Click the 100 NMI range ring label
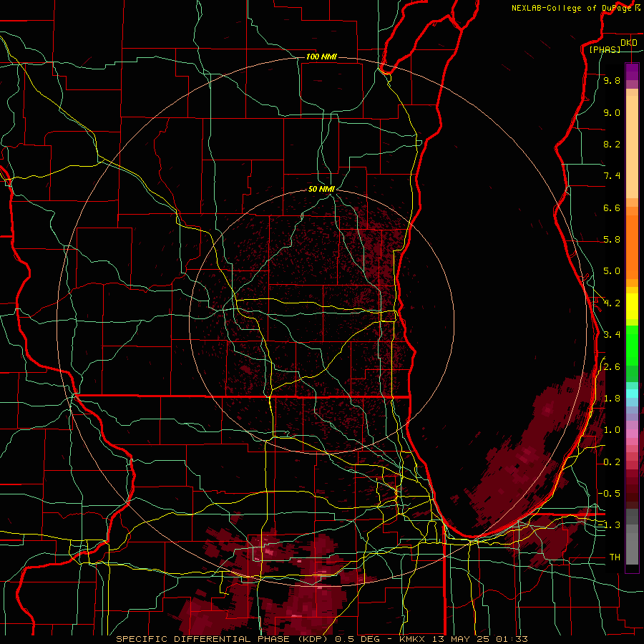 [321, 57]
